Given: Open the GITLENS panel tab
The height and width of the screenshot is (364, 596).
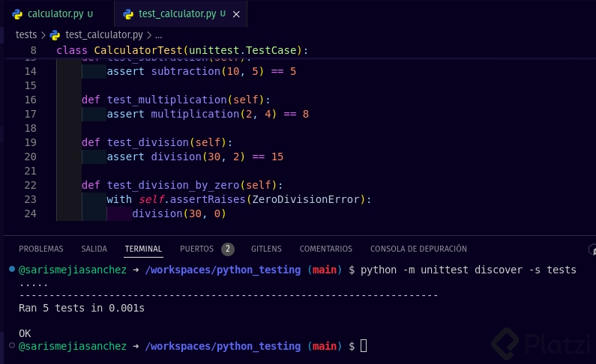Looking at the screenshot, I should 266,249.
